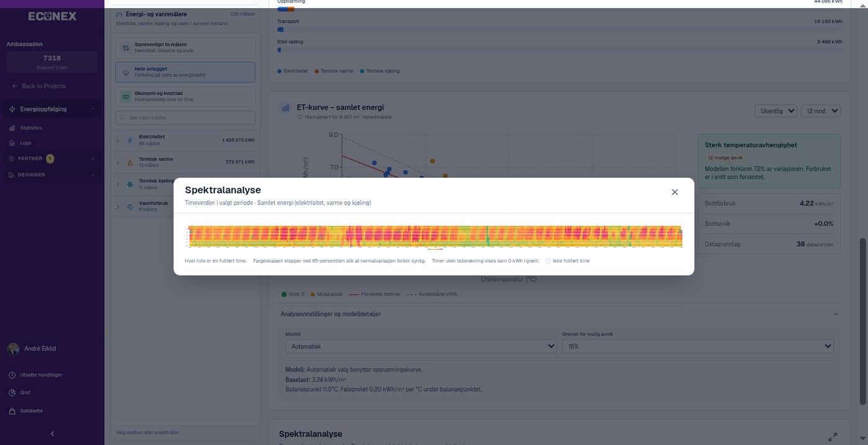Click the Sammenlign to målere compare icon
The height and width of the screenshot is (445, 868).
pyautogui.click(x=126, y=48)
